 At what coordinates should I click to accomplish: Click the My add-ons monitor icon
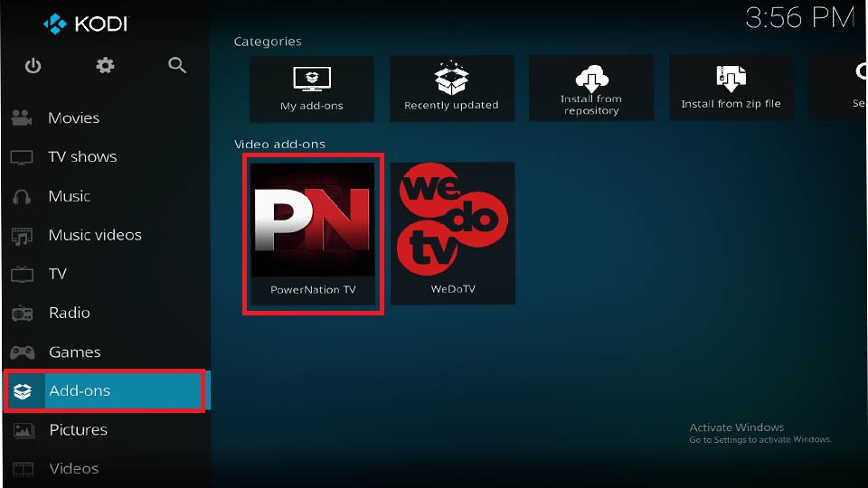(312, 80)
